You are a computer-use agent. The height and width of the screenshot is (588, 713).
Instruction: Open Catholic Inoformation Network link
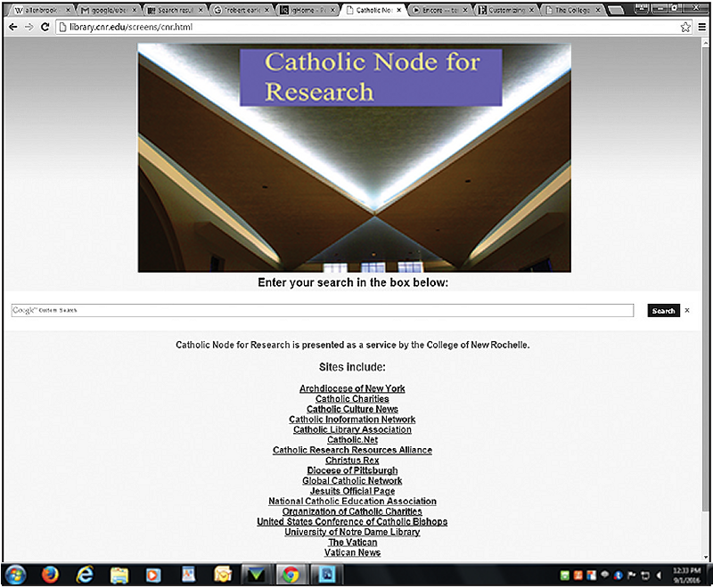(x=352, y=419)
